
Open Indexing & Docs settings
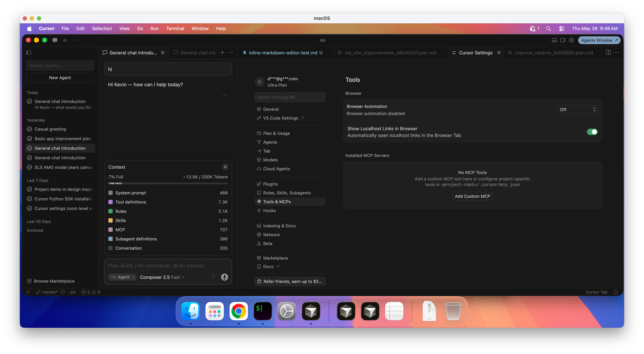(290, 226)
